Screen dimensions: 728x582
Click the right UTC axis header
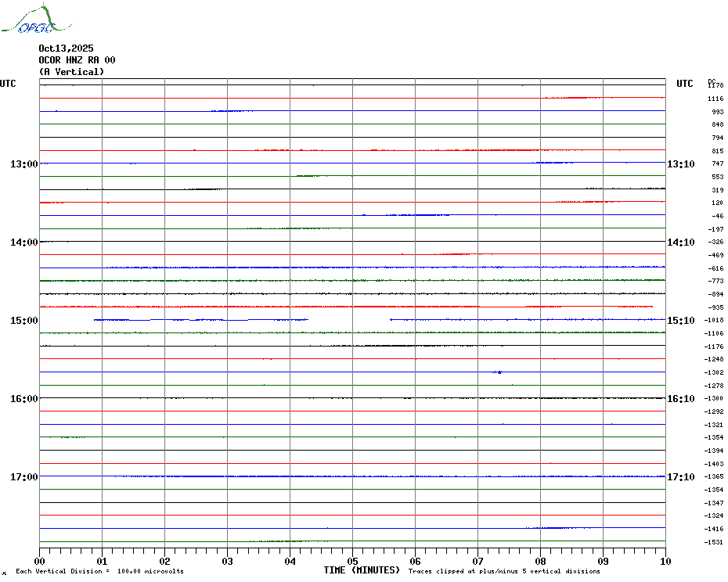[684, 84]
